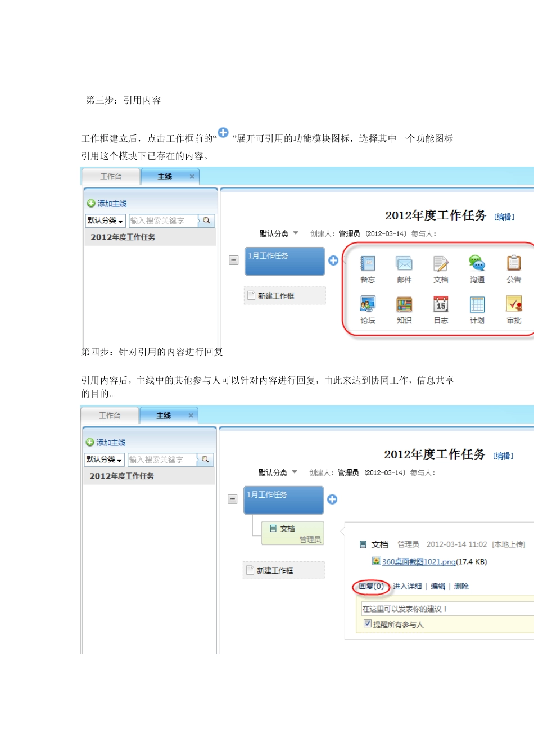Select the blue 1月工作任务 box in lower screenshot
Image resolution: width=534 pixels, height=756 pixels.
(x=284, y=500)
